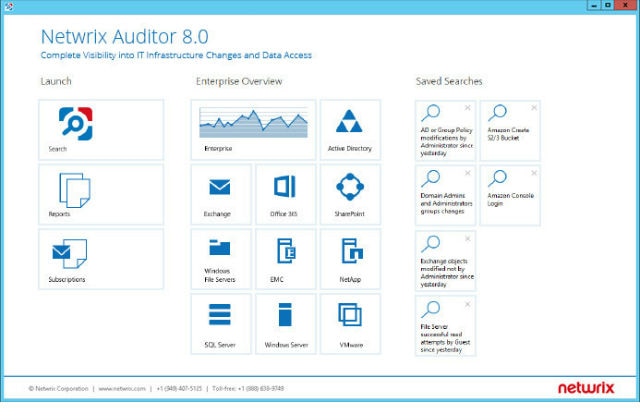The height and width of the screenshot is (420, 640).
Task: Run the AD or Group Policy modifications saved search
Action: (445, 131)
